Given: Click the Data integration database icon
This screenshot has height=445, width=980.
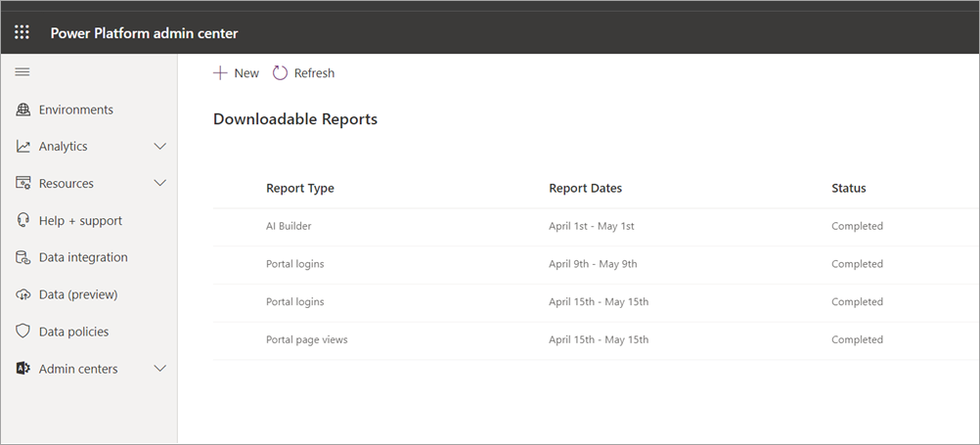Looking at the screenshot, I should click(23, 257).
